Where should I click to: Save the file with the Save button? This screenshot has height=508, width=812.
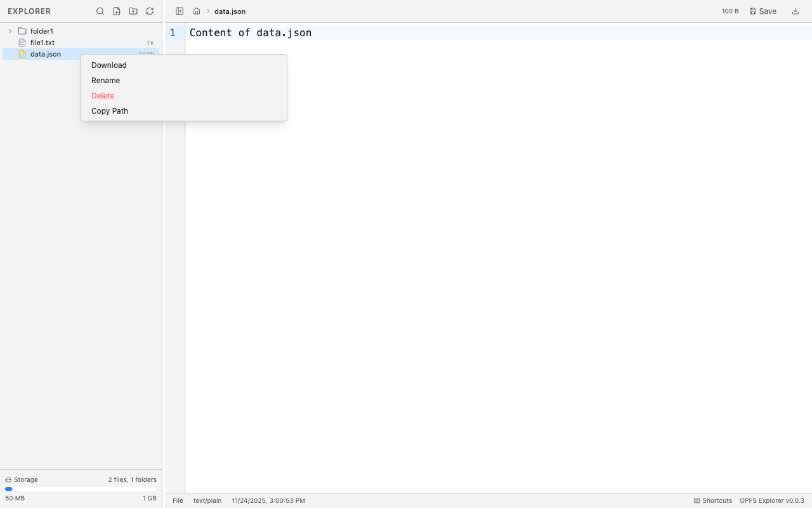pos(762,11)
